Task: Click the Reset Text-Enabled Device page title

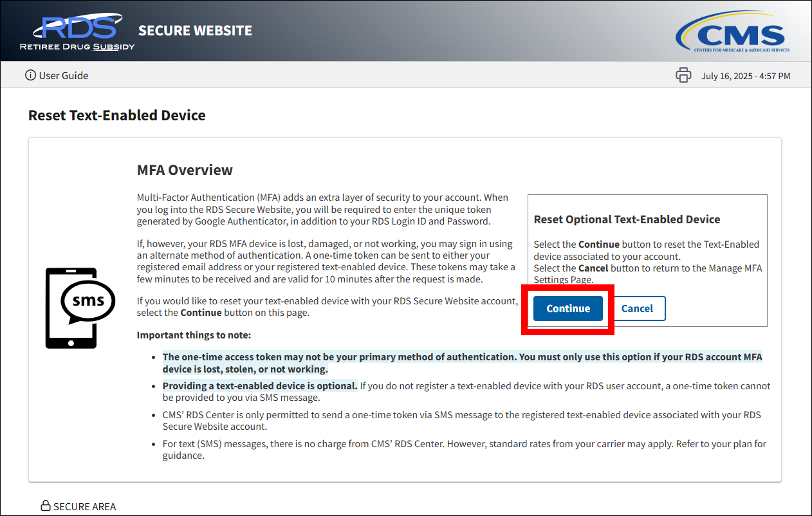Action: [117, 116]
